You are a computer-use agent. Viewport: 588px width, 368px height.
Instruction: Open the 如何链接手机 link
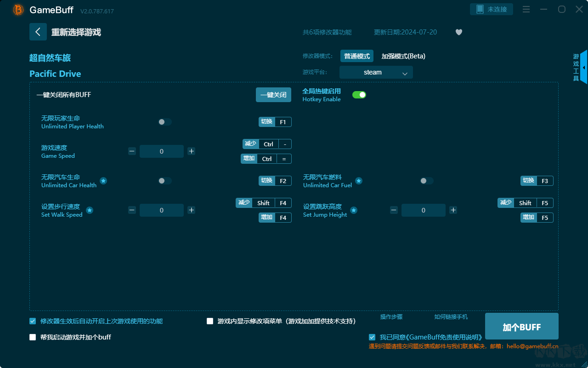click(451, 317)
